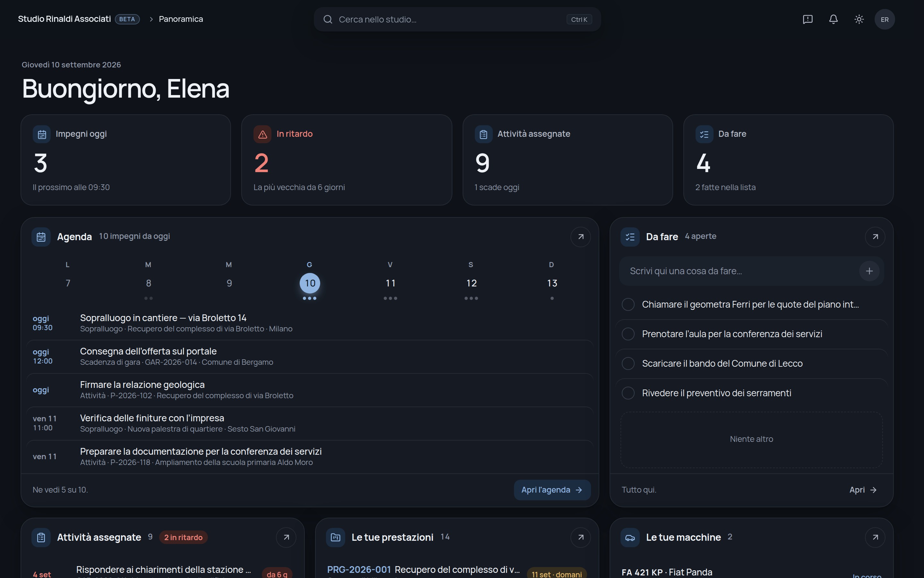Open notifications bell
The image size is (924, 578).
pyautogui.click(x=833, y=20)
